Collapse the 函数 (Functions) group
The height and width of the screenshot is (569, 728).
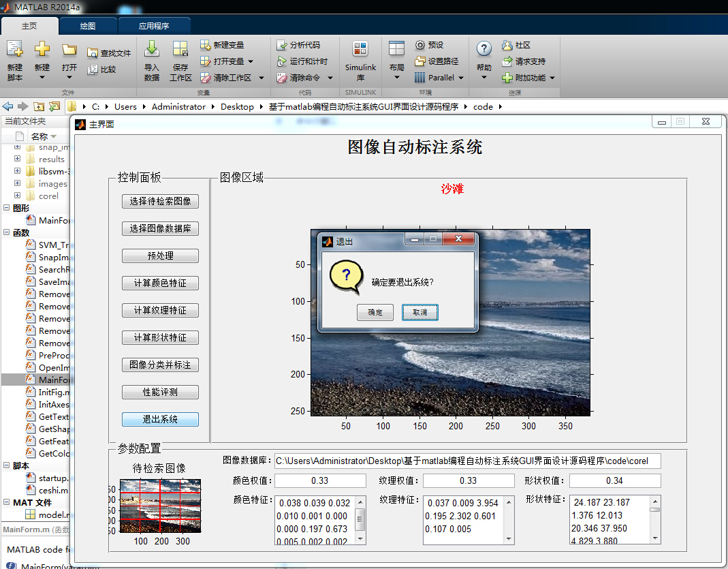click(x=7, y=232)
